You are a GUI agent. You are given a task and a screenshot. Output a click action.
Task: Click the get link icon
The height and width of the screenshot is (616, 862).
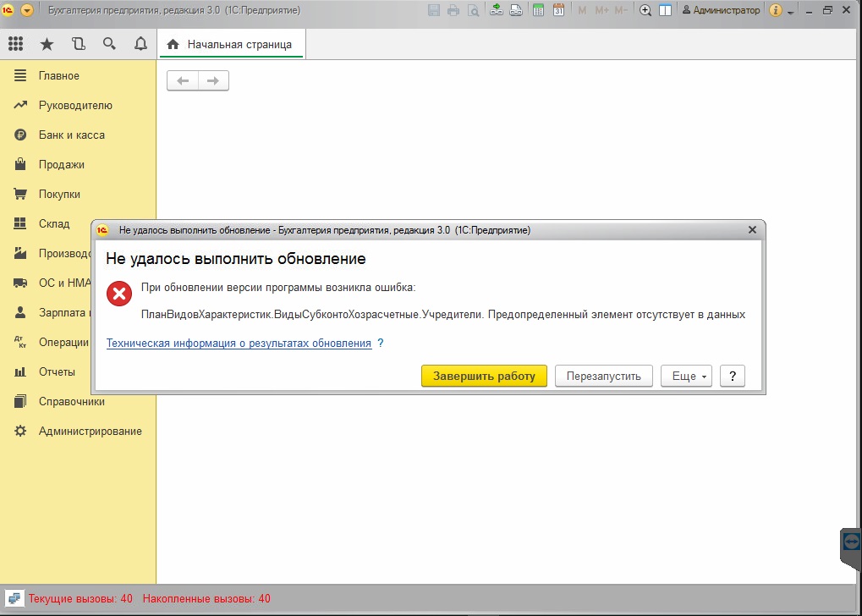(496, 11)
